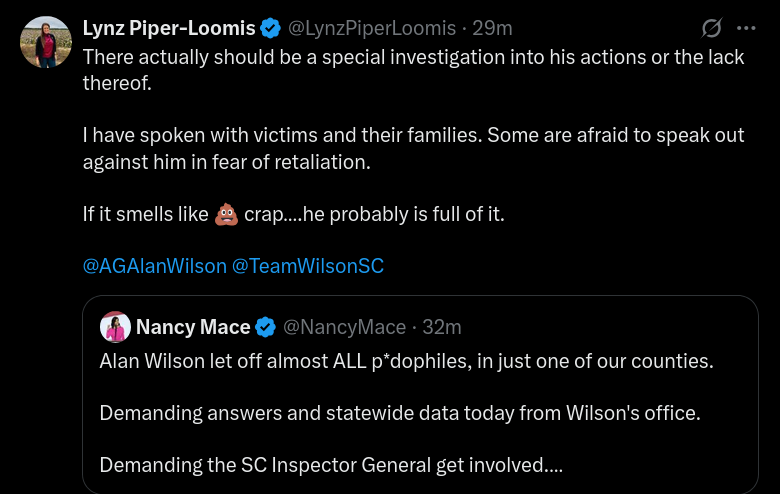Image resolution: width=780 pixels, height=494 pixels.
Task: Click the @LynzPiperLoomis handle
Action: [x=372, y=28]
